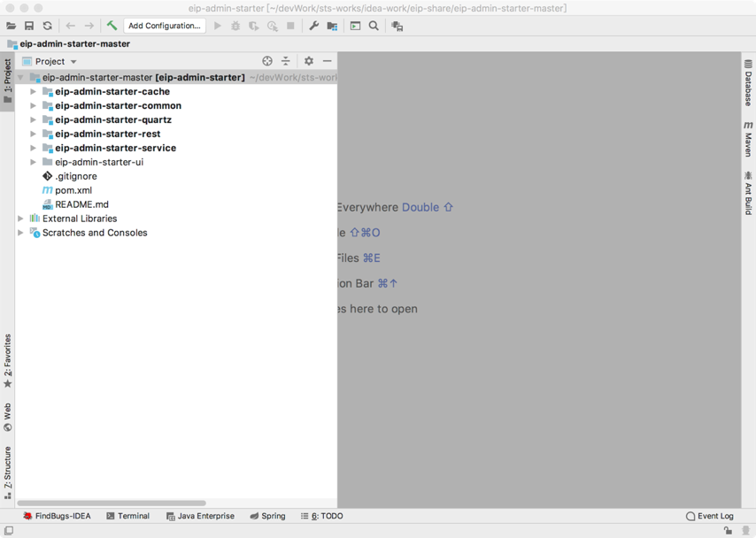Click the Open folder toolbar icon
This screenshot has width=756, height=538.
12,26
